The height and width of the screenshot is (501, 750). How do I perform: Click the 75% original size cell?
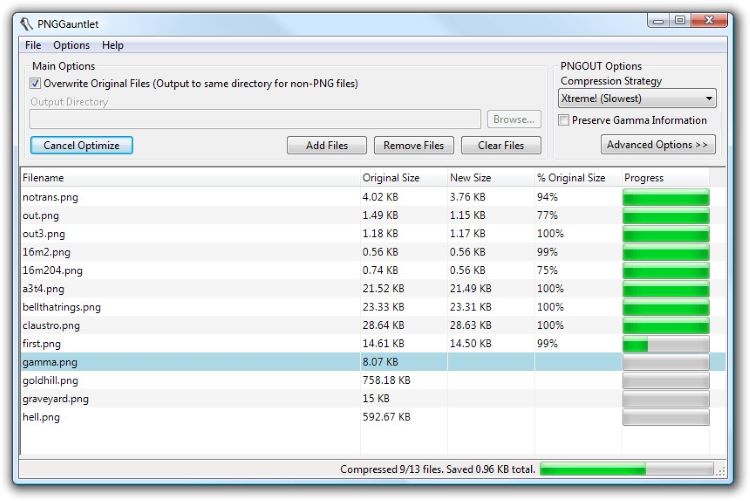tap(547, 270)
